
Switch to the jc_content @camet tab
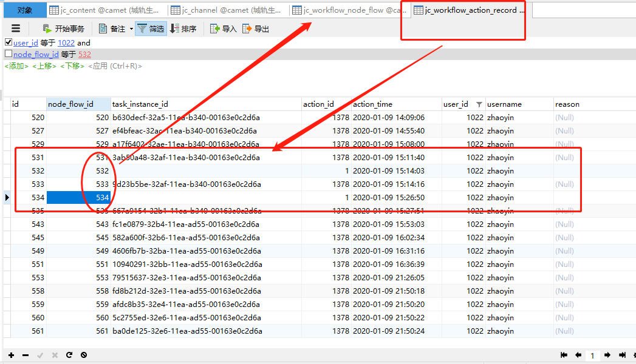tap(106, 10)
